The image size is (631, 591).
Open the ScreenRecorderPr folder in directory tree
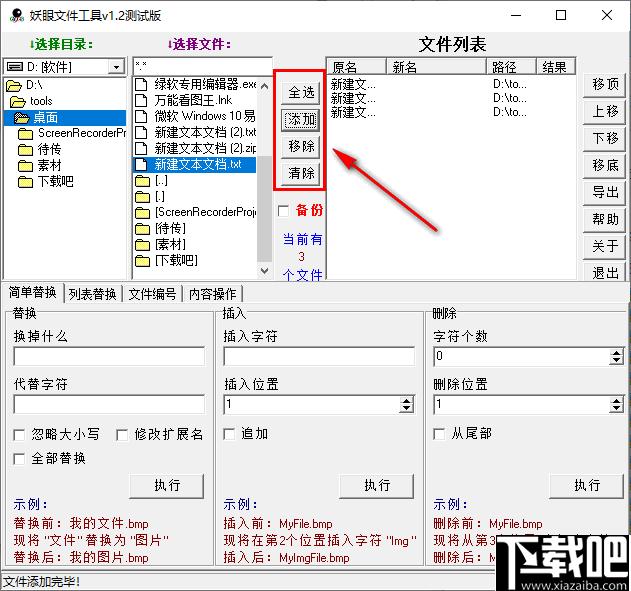pos(72,133)
